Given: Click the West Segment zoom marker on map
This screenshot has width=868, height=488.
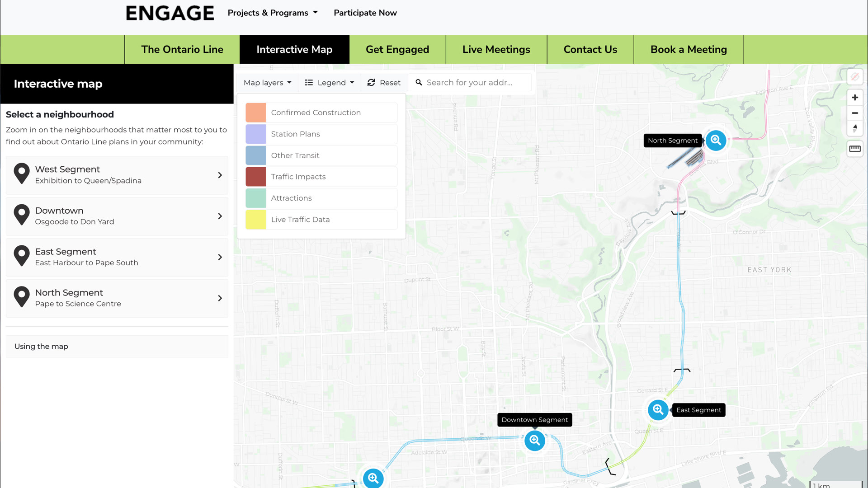Looking at the screenshot, I should click(373, 478).
